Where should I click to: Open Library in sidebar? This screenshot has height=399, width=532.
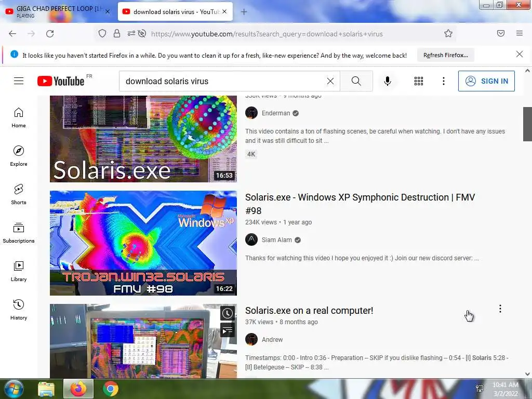coord(19,271)
